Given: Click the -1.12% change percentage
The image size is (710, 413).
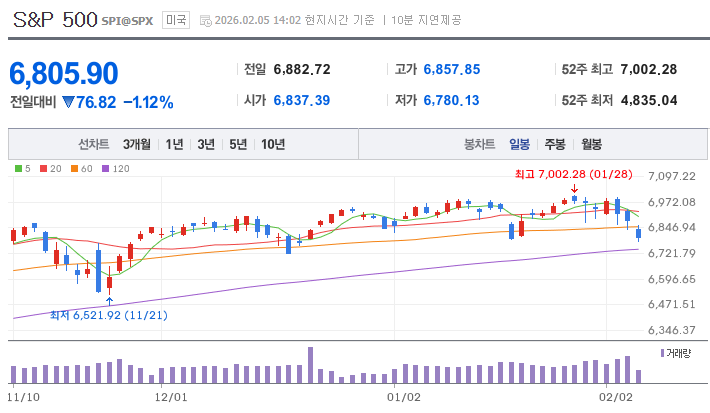Looking at the screenshot, I should pyautogui.click(x=149, y=102).
